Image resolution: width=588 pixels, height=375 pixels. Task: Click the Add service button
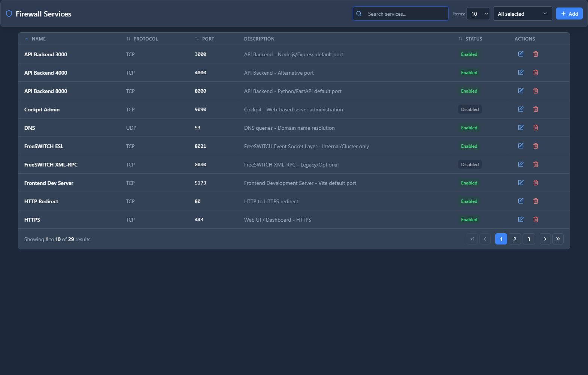click(x=569, y=14)
